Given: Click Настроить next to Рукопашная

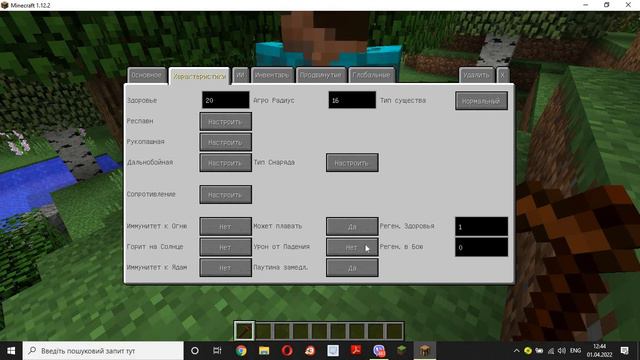Looking at the screenshot, I should [225, 142].
